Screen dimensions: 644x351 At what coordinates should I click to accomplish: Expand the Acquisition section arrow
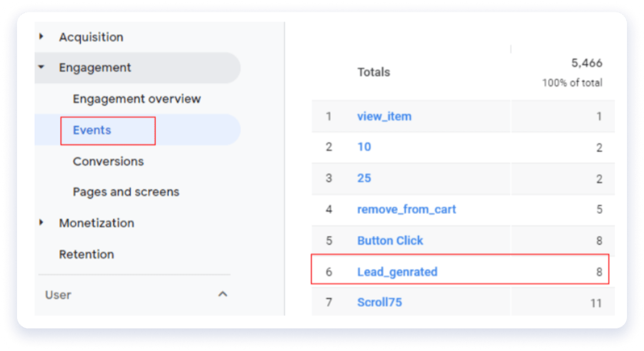(x=42, y=36)
